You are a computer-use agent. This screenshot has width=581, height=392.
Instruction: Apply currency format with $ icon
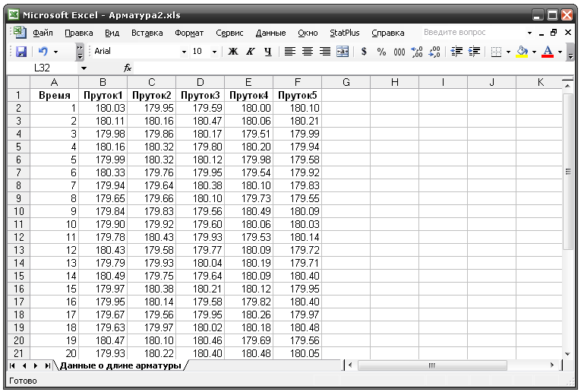(x=364, y=52)
